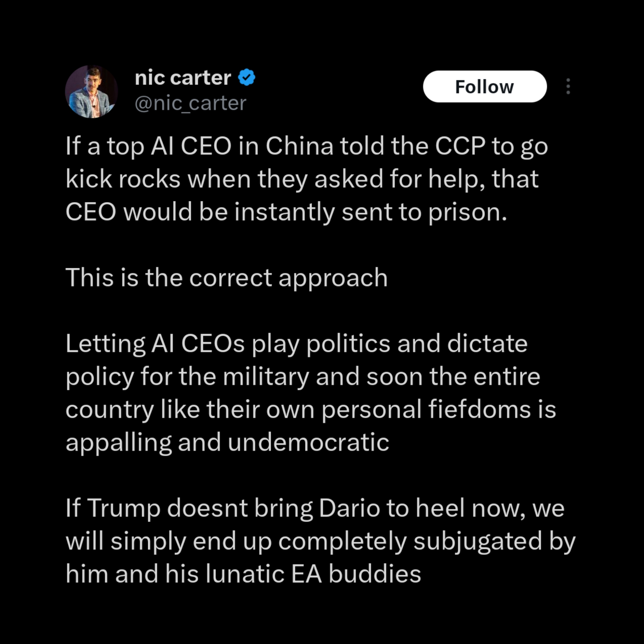This screenshot has width=644, height=644.
Task: Click the phrase "kick rocks"
Action: 123,179
